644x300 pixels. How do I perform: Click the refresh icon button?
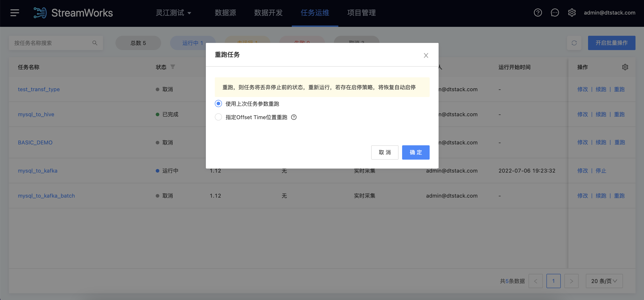574,43
